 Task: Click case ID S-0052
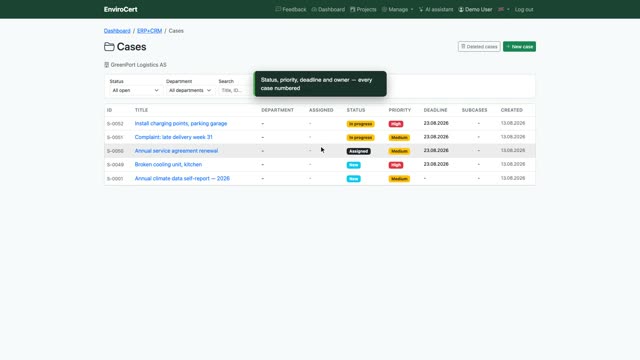click(115, 124)
